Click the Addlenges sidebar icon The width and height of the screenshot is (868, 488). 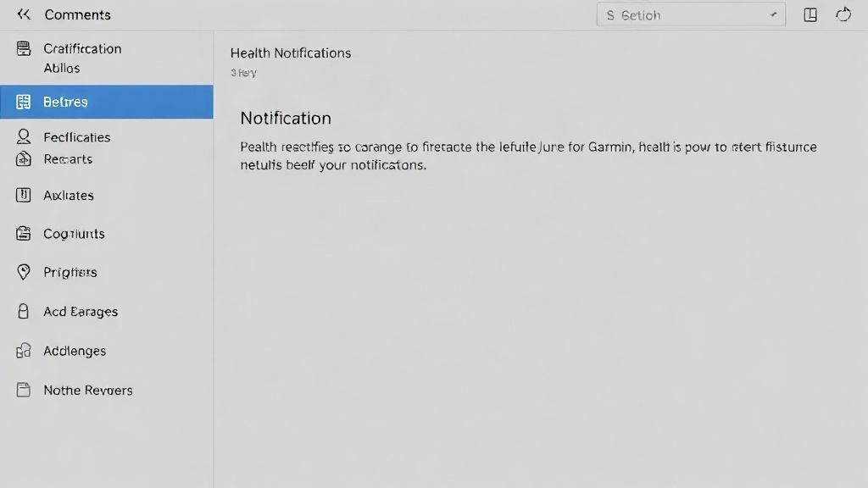(x=23, y=350)
